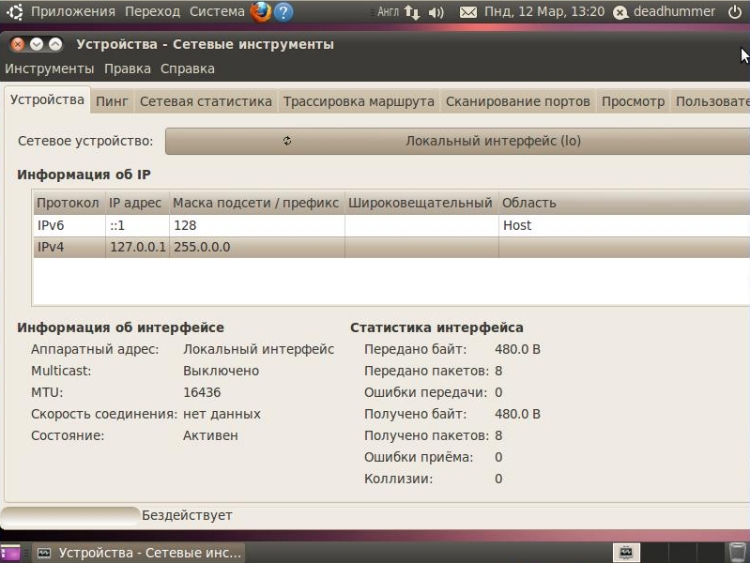Click the progress bar in status bar
The height and width of the screenshot is (563, 750).
(70, 515)
